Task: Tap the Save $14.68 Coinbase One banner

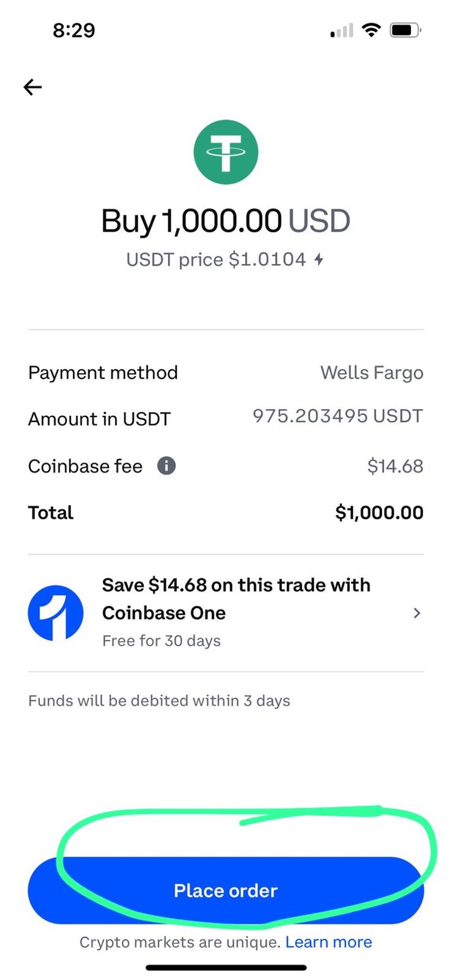Action: pyautogui.click(x=236, y=599)
